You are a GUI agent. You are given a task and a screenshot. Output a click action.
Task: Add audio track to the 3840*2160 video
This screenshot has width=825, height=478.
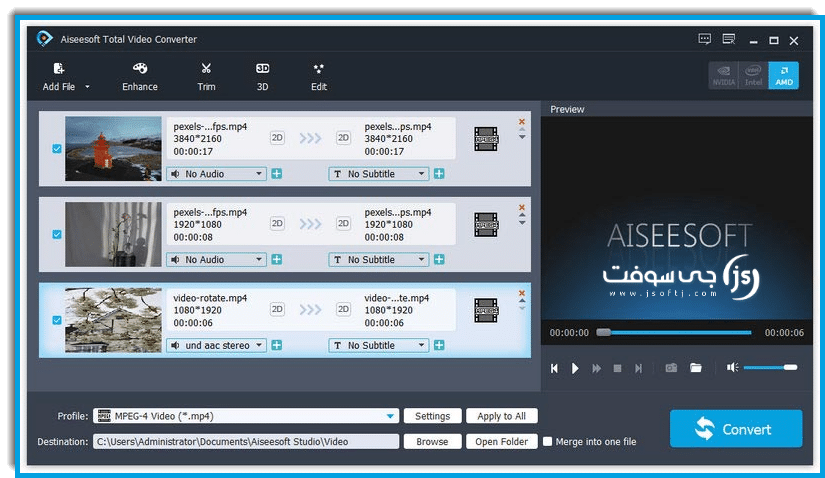(277, 174)
